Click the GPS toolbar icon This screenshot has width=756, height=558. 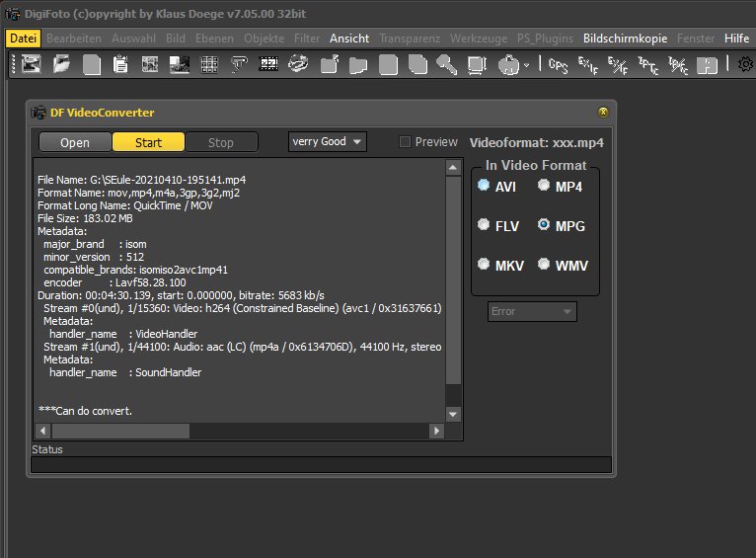pos(559,65)
